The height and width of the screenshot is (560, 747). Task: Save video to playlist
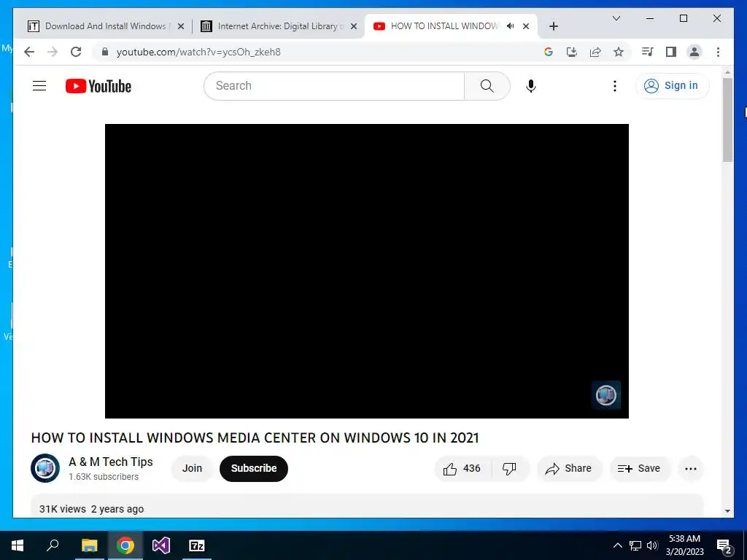pyautogui.click(x=639, y=469)
